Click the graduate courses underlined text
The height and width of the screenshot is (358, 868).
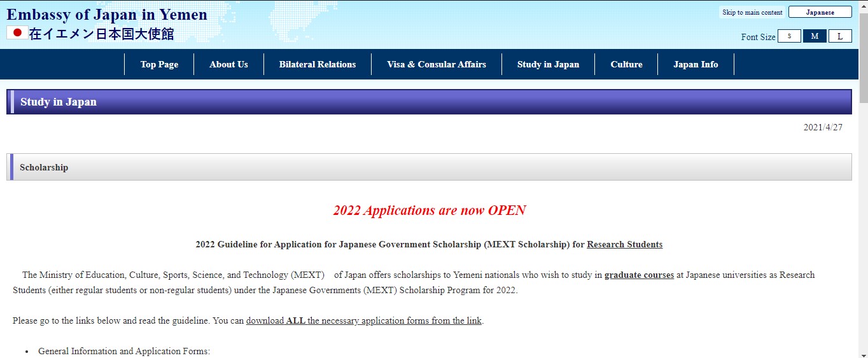coord(639,275)
